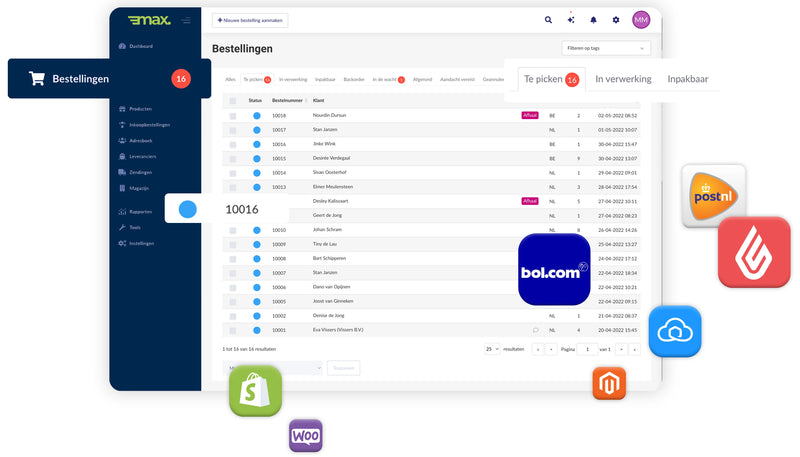Open the notifications bell icon

coord(593,20)
